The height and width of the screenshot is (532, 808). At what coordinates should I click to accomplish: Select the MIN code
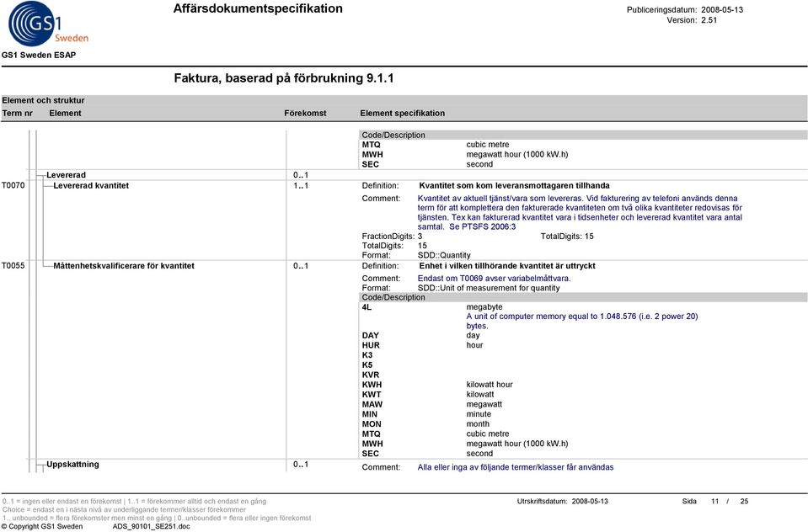point(370,414)
